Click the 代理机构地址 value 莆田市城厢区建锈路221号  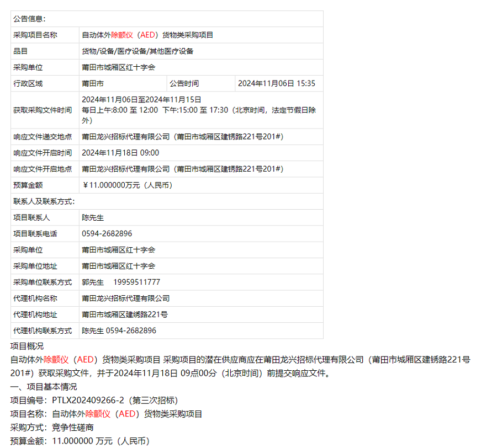125,314
